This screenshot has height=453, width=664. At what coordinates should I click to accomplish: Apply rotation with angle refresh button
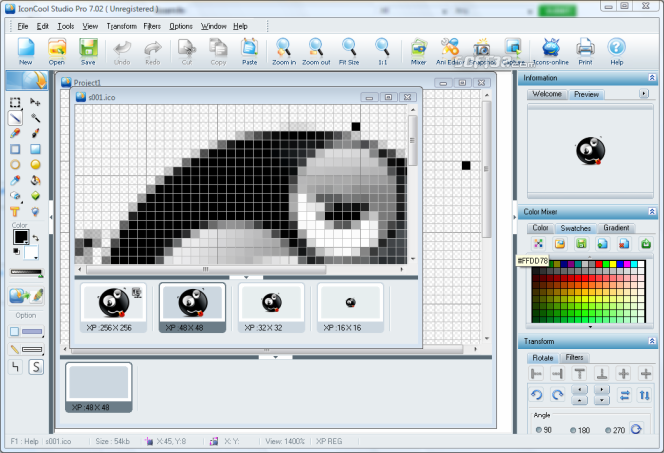click(x=636, y=429)
